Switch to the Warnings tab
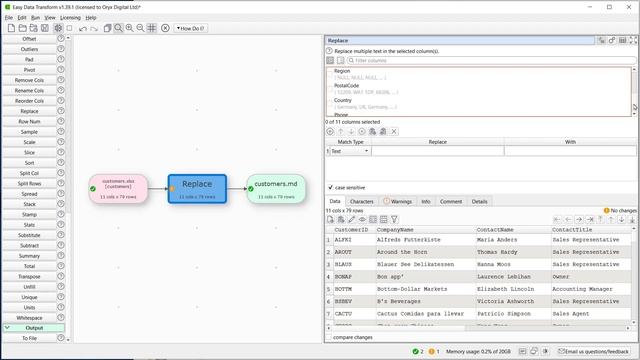 398,202
